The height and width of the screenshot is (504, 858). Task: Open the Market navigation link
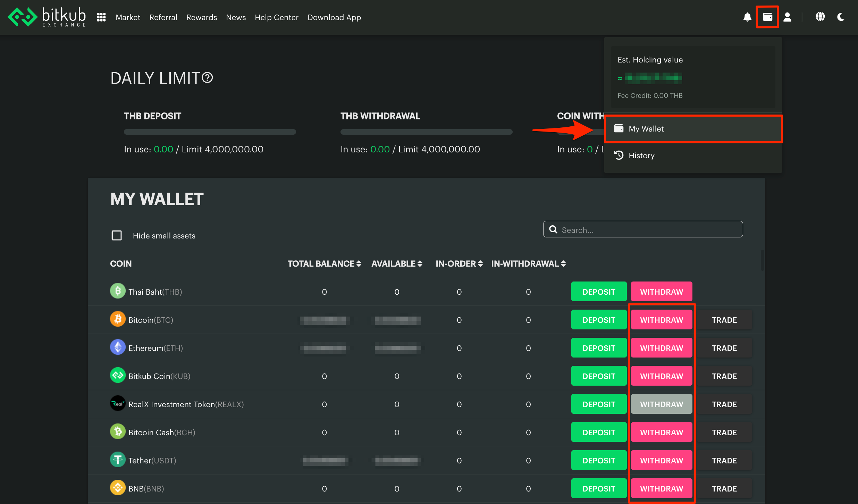pos(128,17)
